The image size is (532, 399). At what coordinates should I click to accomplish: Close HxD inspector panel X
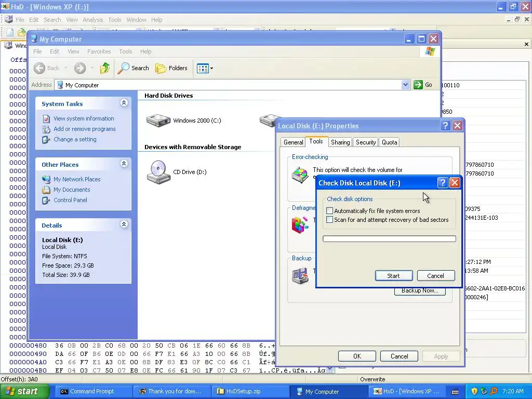pos(526,44)
